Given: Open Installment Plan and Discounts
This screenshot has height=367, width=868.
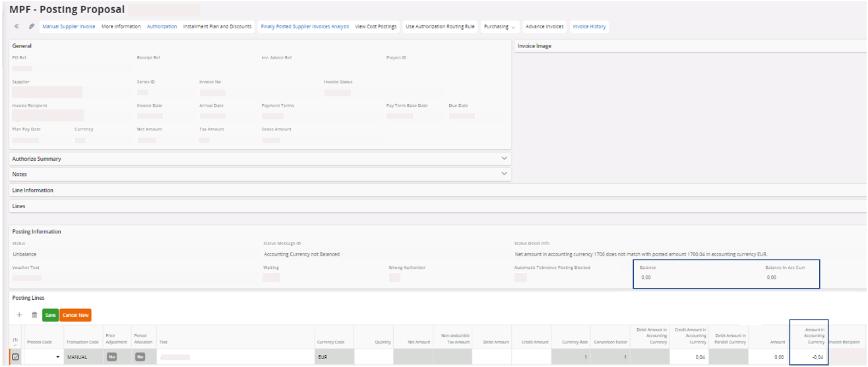Looking at the screenshot, I should tap(218, 27).
